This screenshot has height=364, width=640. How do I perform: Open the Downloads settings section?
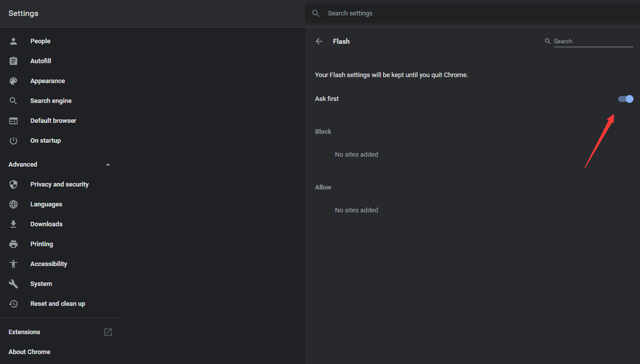[x=46, y=224]
